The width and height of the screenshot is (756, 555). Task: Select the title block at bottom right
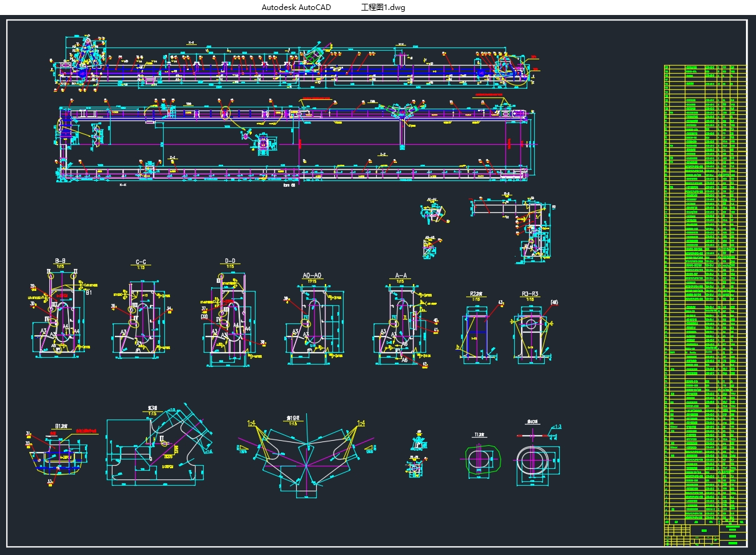705,535
